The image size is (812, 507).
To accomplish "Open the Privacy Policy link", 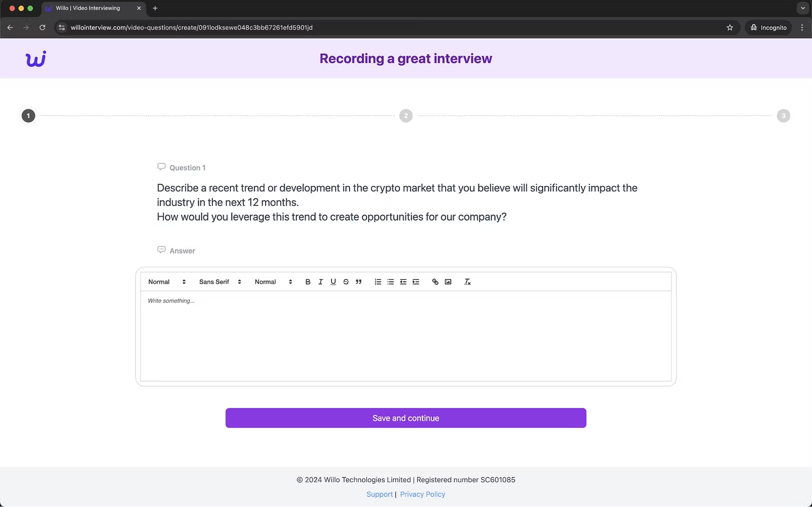I will (x=422, y=494).
